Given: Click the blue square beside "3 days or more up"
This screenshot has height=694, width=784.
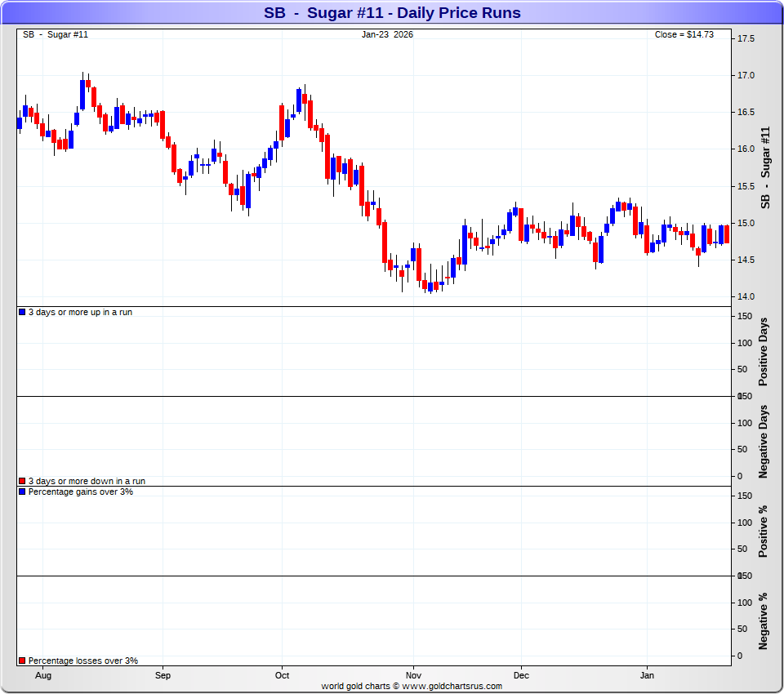Looking at the screenshot, I should click(x=22, y=313).
